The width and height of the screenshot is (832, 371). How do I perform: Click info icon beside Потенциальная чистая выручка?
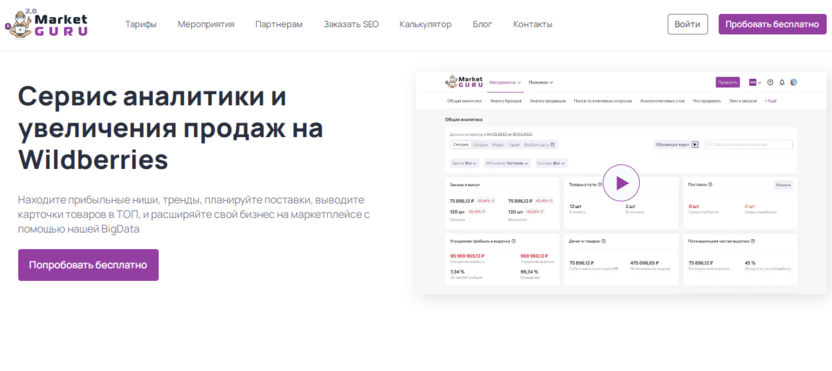[x=753, y=241]
